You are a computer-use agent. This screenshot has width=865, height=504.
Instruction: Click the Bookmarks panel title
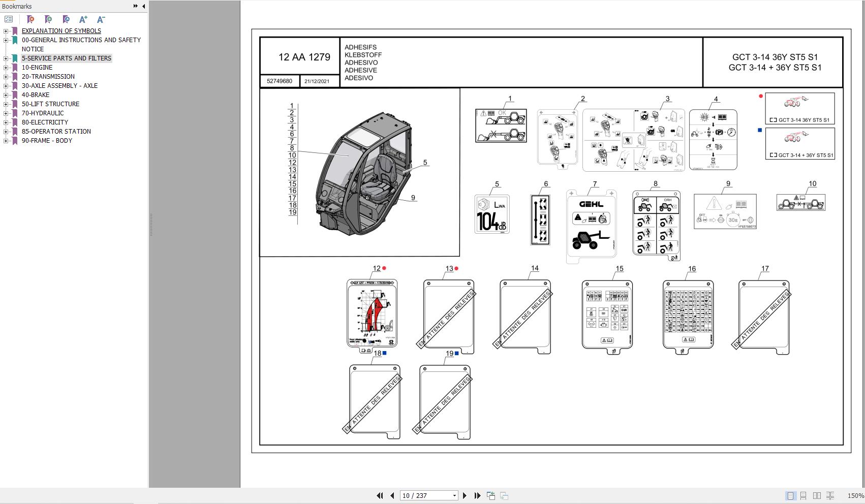click(x=17, y=6)
